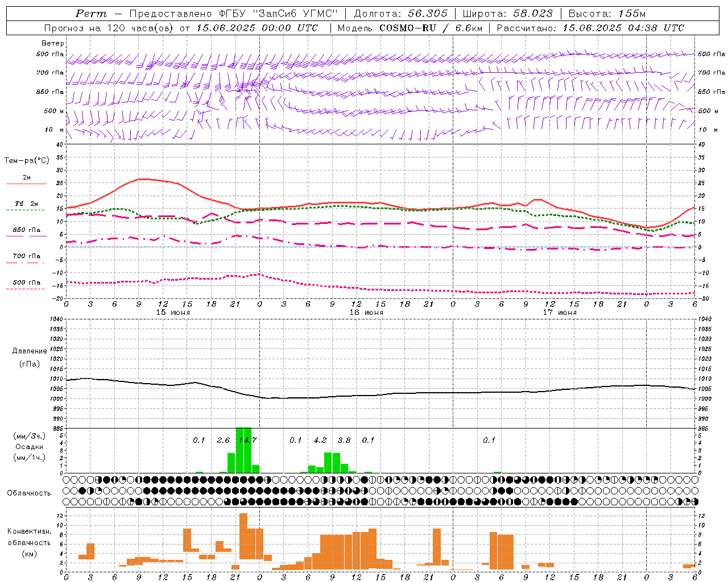Click the precipitation total '4.2'
This screenshot has width=728, height=582.
[x=320, y=440]
